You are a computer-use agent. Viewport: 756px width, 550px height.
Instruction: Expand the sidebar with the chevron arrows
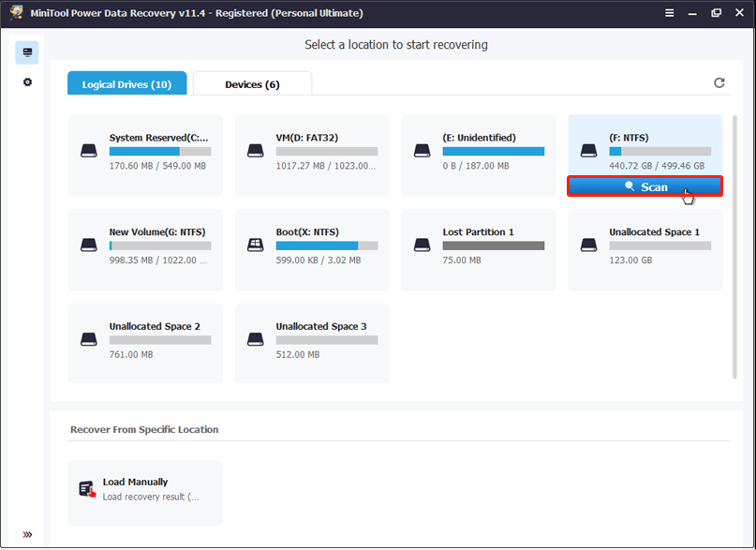26,534
